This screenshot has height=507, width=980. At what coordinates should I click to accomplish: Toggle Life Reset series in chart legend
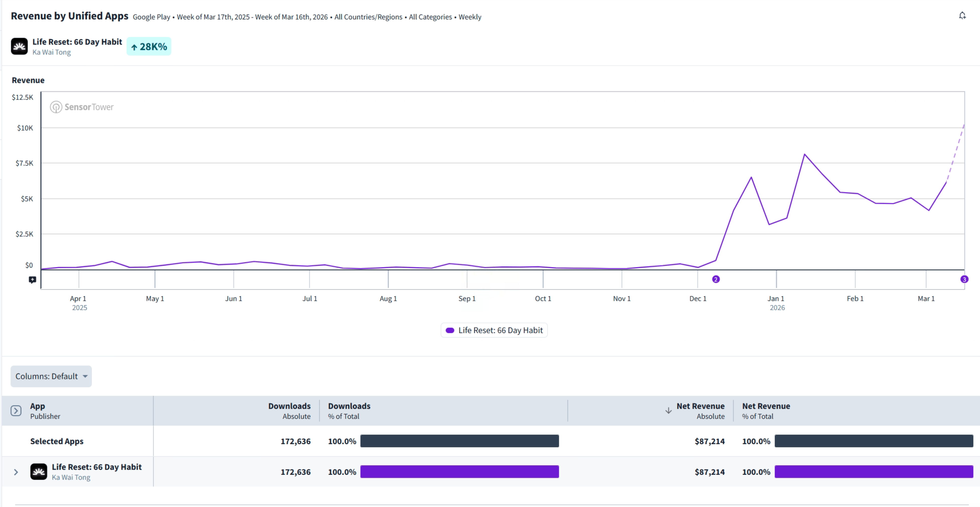[x=500, y=330]
